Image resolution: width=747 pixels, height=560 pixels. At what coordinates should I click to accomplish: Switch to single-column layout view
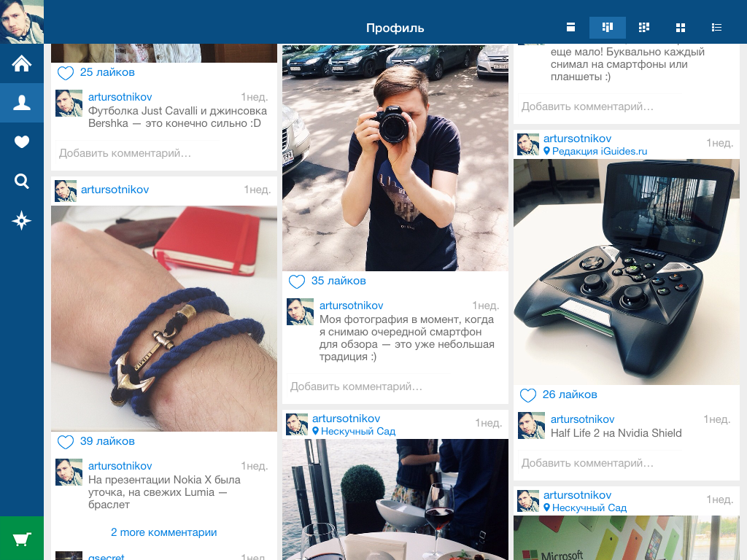point(570,27)
